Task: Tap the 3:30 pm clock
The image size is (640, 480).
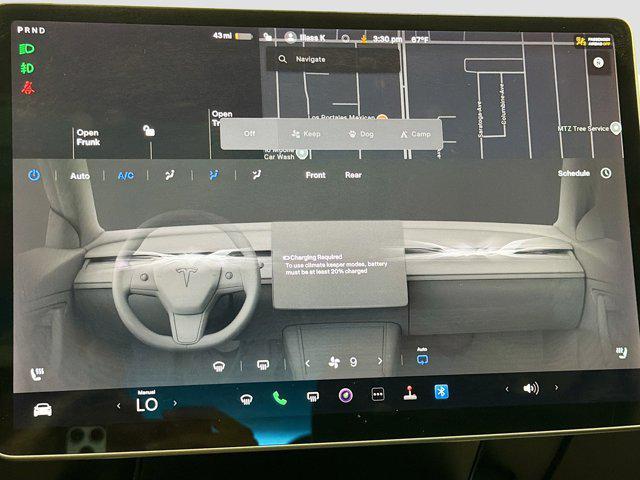Action: (387, 39)
